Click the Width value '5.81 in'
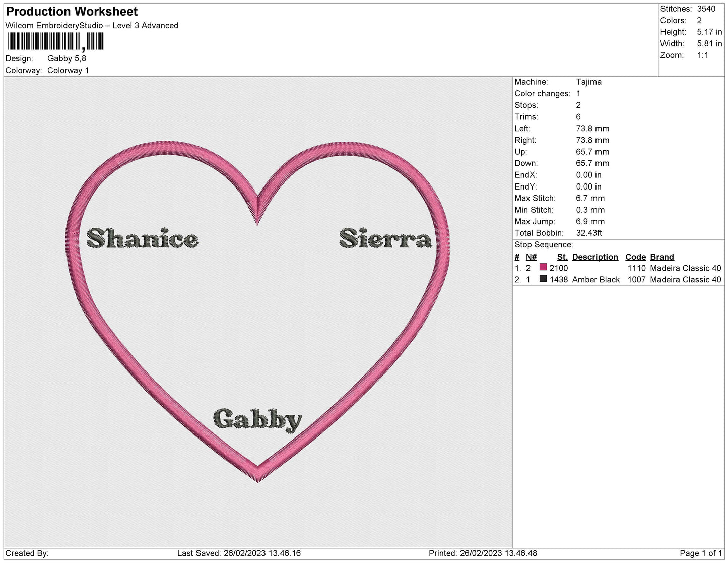This screenshot has height=563, width=728. [710, 44]
